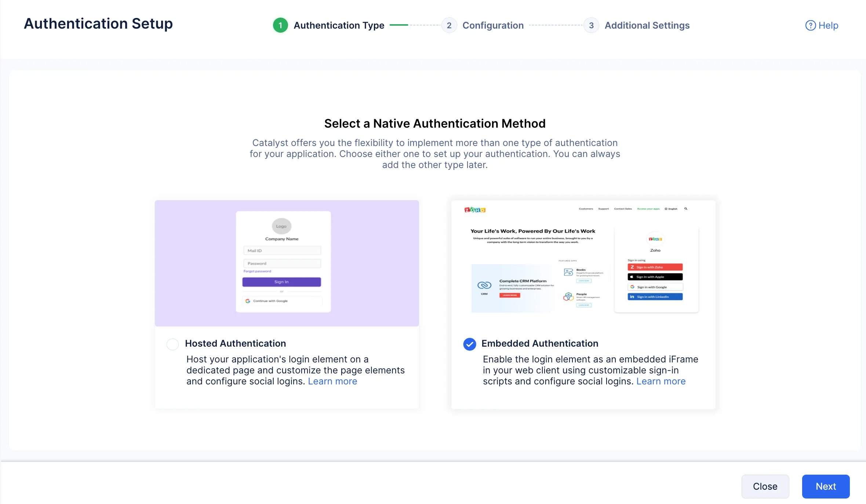Click the green step 1 circle
Screen dimensions: 866x504
point(280,25)
